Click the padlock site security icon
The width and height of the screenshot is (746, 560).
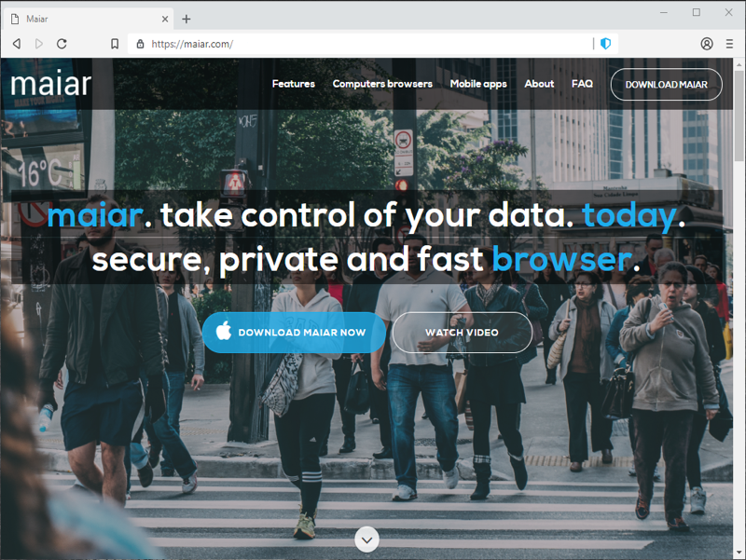(140, 44)
